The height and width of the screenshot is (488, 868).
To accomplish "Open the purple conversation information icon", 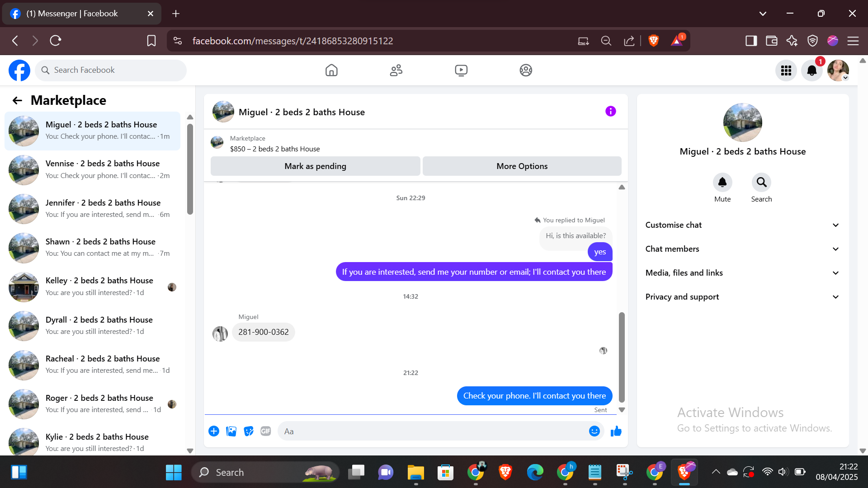I will tap(610, 111).
